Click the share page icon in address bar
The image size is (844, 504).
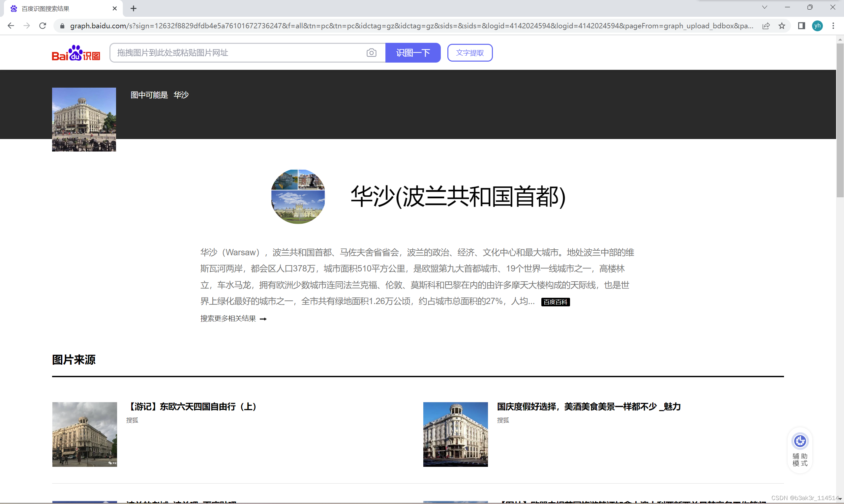pyautogui.click(x=766, y=26)
